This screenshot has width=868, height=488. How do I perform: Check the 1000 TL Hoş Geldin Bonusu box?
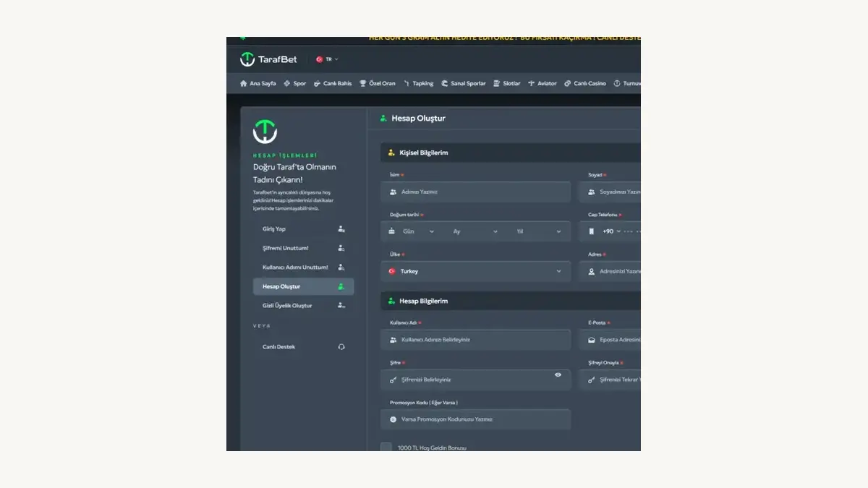(386, 448)
